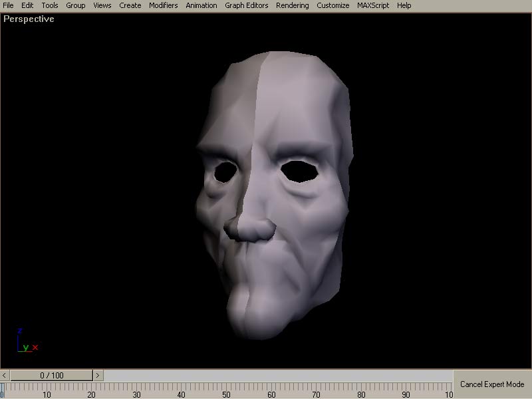Image resolution: width=532 pixels, height=399 pixels.
Task: Open the Graph Editors menu
Action: tap(247, 5)
